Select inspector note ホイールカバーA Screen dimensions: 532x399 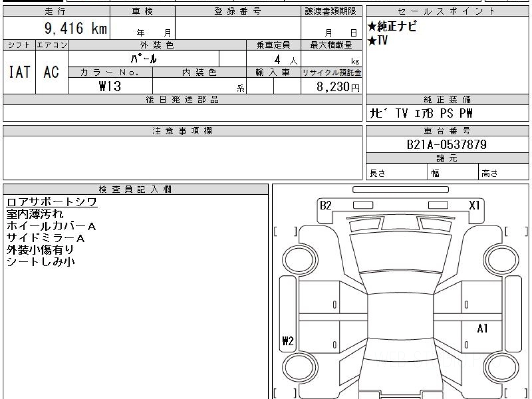pos(51,226)
